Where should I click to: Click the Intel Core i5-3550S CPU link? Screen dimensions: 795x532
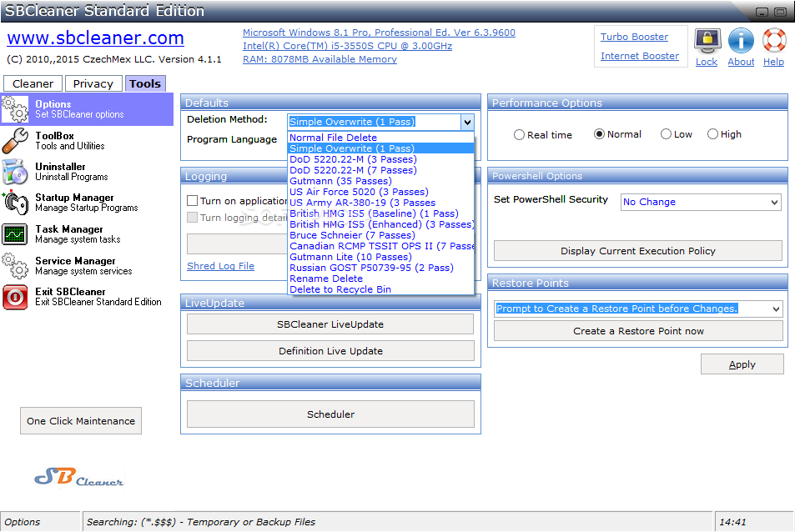click(347, 46)
